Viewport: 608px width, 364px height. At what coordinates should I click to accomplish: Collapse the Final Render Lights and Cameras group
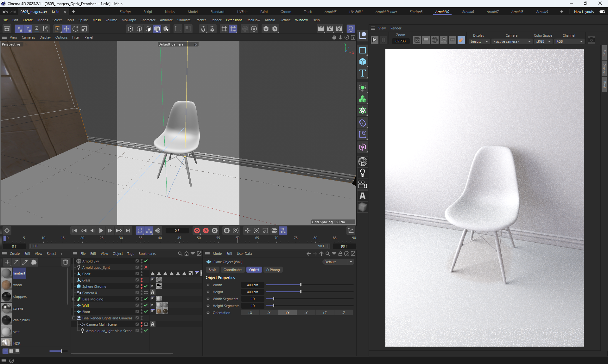pos(74,318)
